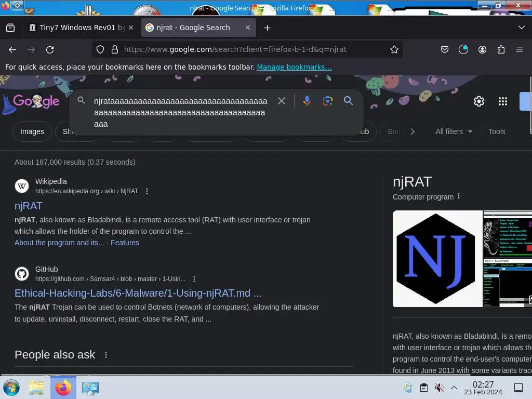Expand the All filters dropdown

454,131
